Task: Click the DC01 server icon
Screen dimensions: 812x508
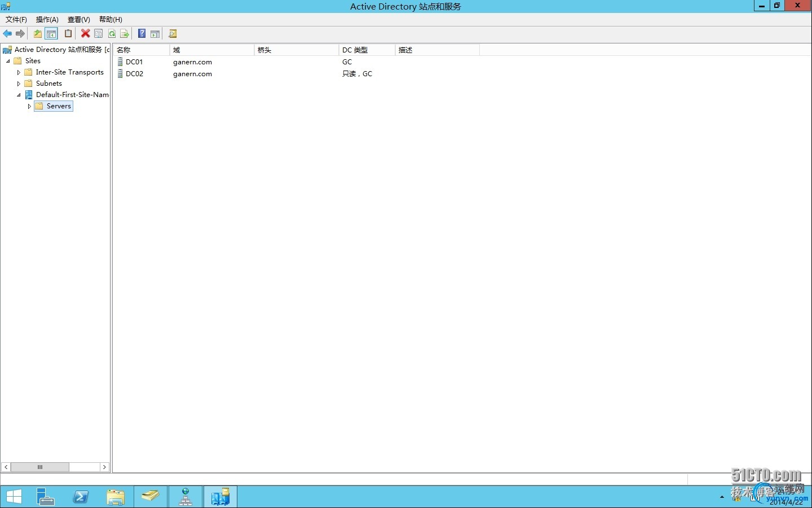Action: 120,62
